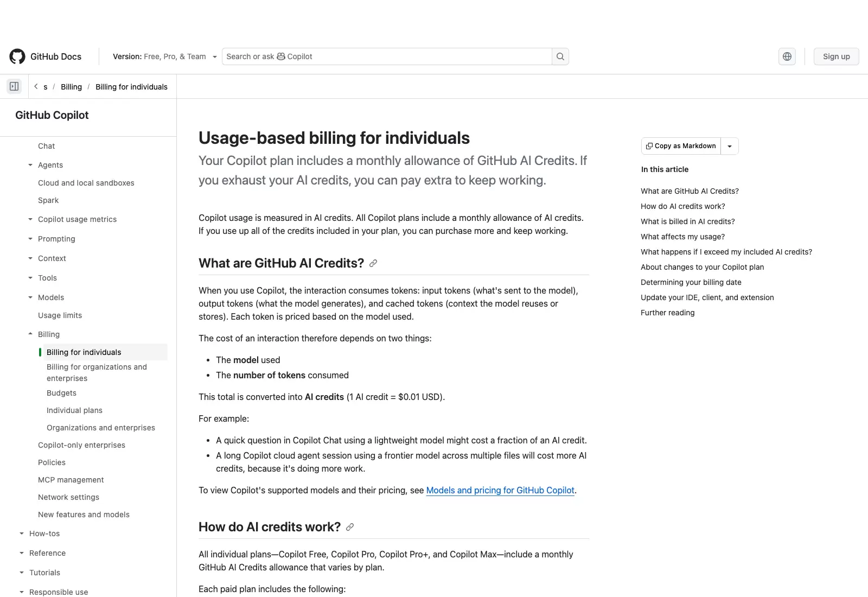Open Budgets in the sidebar
The width and height of the screenshot is (868, 597).
pos(61,393)
